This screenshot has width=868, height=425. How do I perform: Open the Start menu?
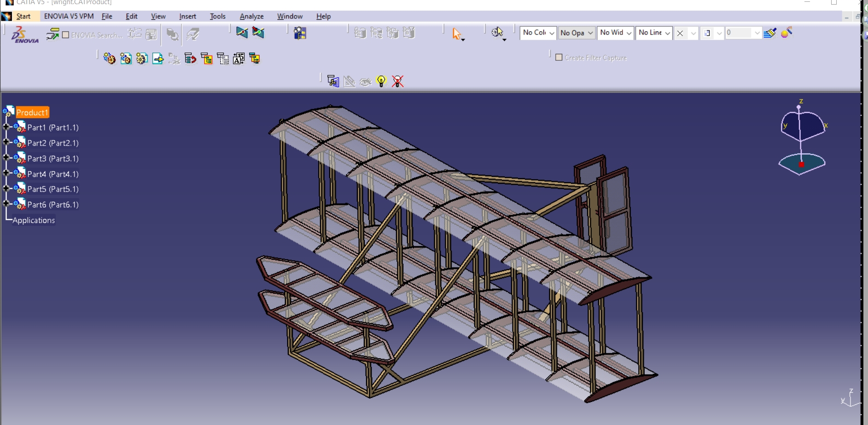coord(23,17)
